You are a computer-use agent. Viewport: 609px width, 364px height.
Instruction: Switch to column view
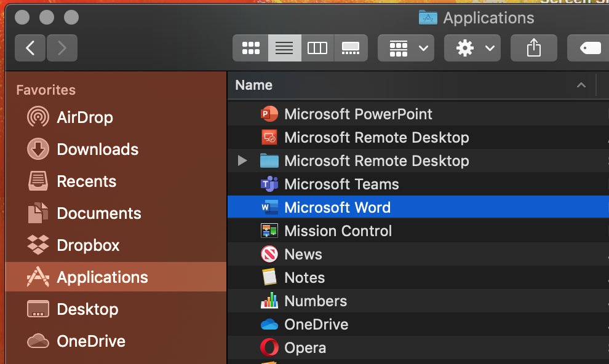[x=317, y=48]
